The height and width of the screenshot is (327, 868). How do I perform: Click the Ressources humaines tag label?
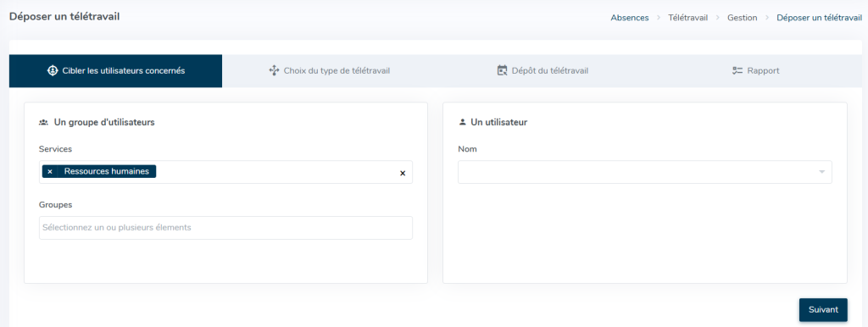(x=107, y=171)
